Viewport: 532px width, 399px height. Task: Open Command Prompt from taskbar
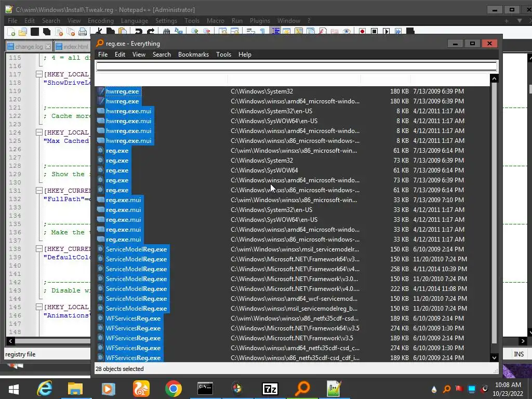(x=205, y=389)
